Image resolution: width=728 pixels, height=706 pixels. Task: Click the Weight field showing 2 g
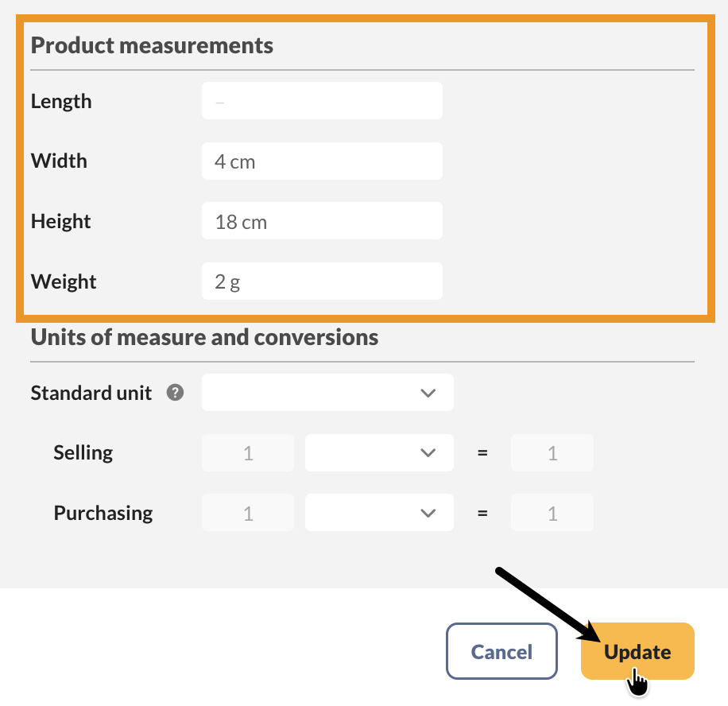click(x=322, y=281)
